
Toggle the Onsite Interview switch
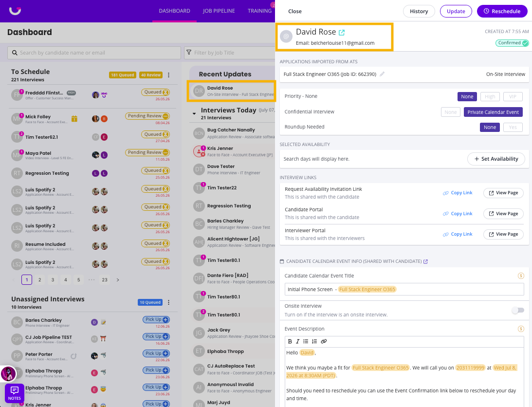[518, 310]
